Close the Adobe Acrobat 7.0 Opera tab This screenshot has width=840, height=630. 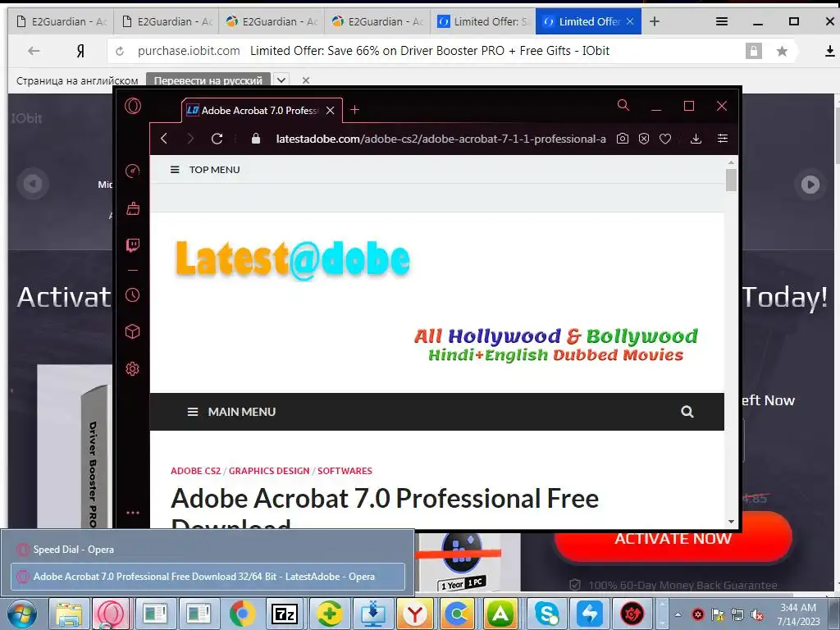[x=331, y=111]
